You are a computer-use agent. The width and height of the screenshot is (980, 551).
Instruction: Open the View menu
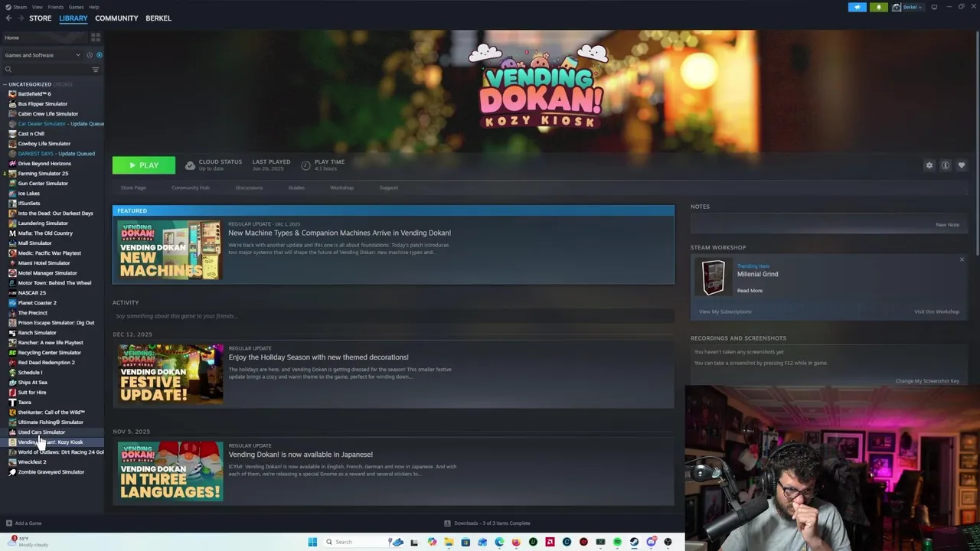pos(37,7)
